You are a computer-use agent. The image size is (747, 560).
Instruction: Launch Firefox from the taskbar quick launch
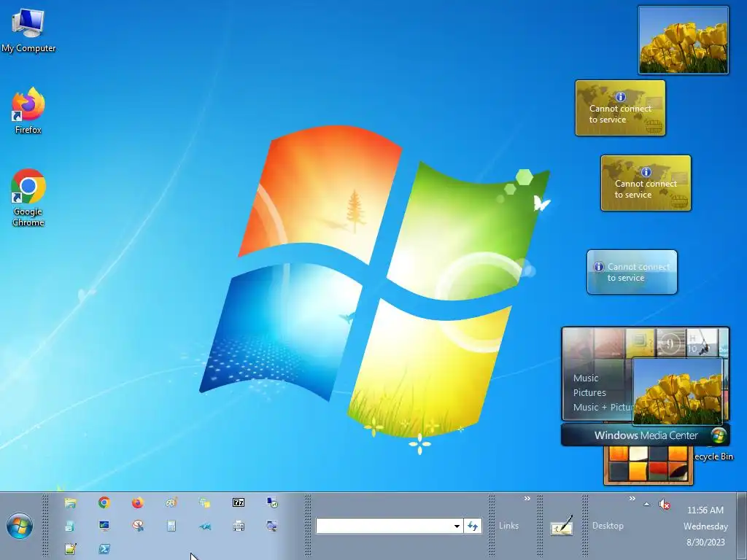138,503
